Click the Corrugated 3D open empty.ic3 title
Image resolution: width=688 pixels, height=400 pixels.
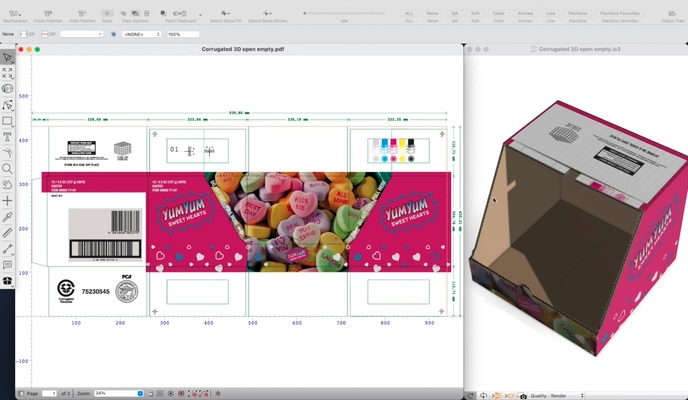[x=579, y=49]
